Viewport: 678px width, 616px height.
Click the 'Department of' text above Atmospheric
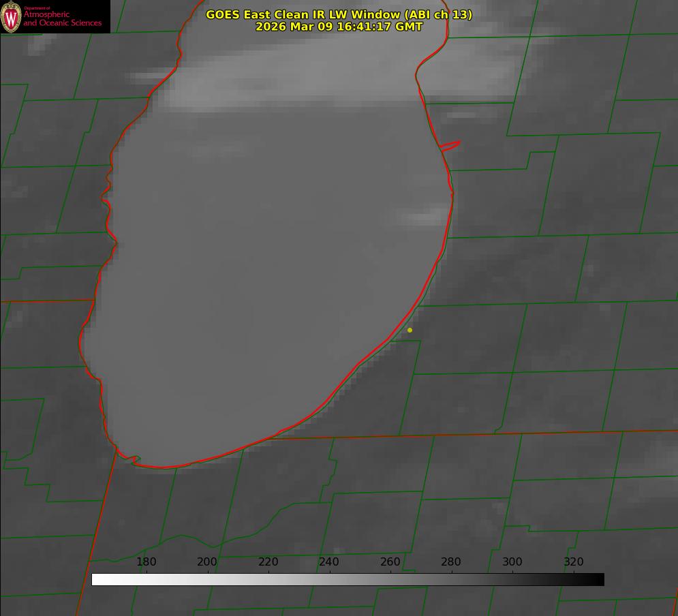(x=37, y=7)
